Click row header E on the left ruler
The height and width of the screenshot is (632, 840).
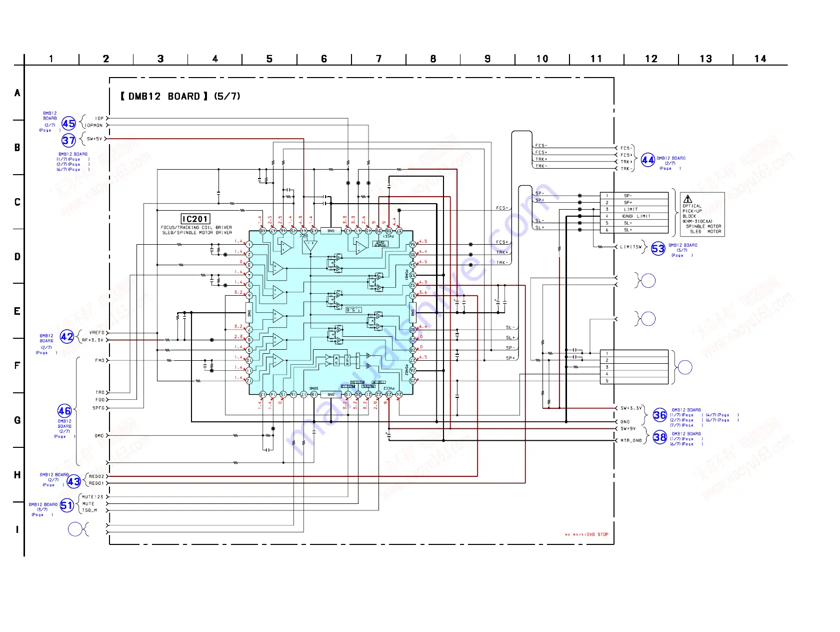[17, 311]
